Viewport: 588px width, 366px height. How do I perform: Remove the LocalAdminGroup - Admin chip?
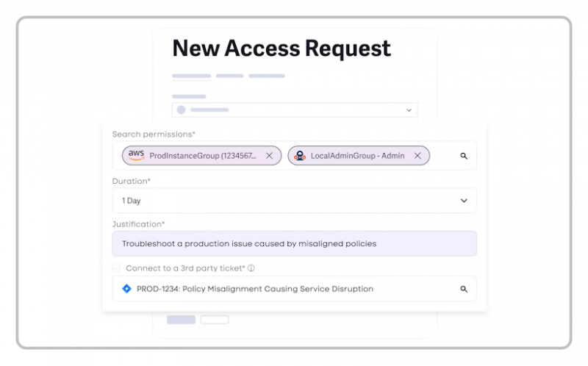click(x=417, y=156)
